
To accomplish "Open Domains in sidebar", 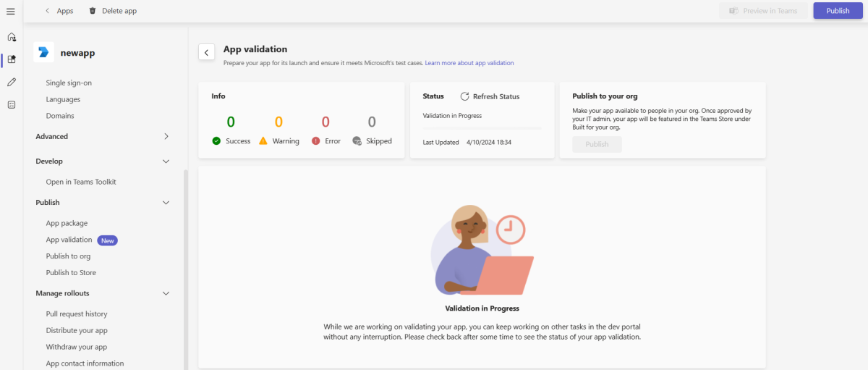I will (60, 116).
